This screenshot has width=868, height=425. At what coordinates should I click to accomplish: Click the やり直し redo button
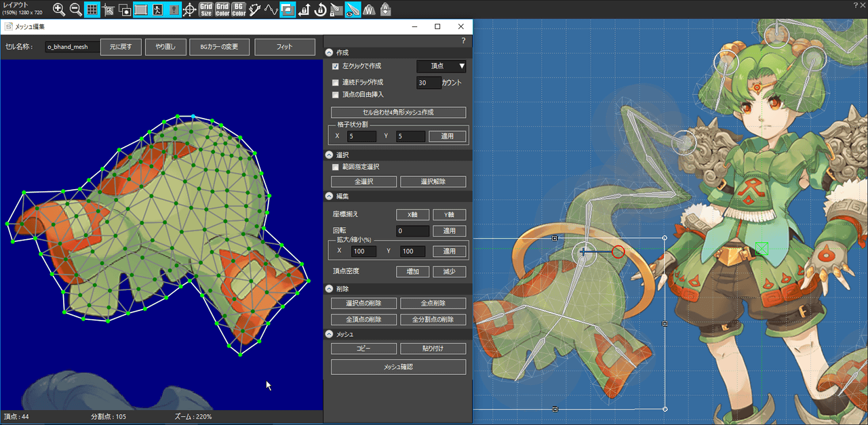[x=165, y=47]
